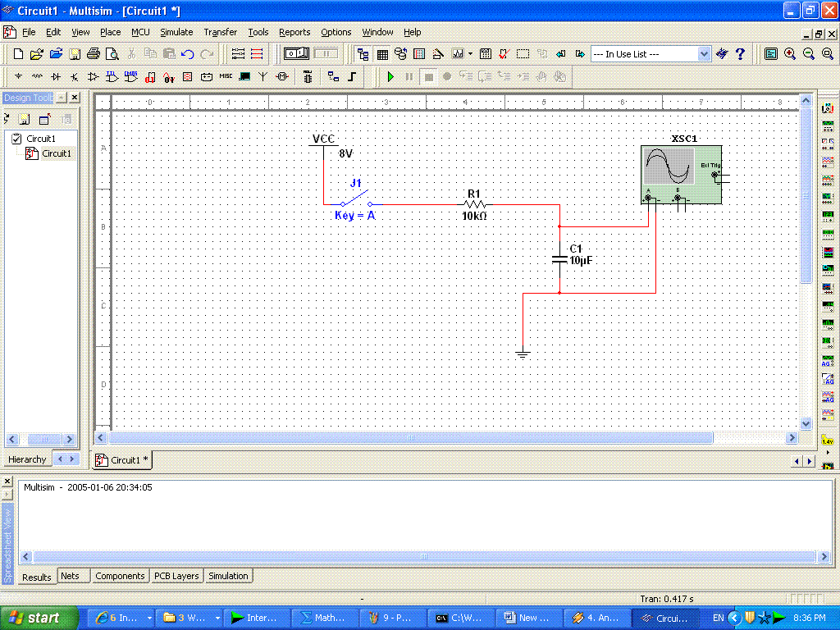840x630 pixels.
Task: Click the Pause simulation button
Action: point(409,77)
